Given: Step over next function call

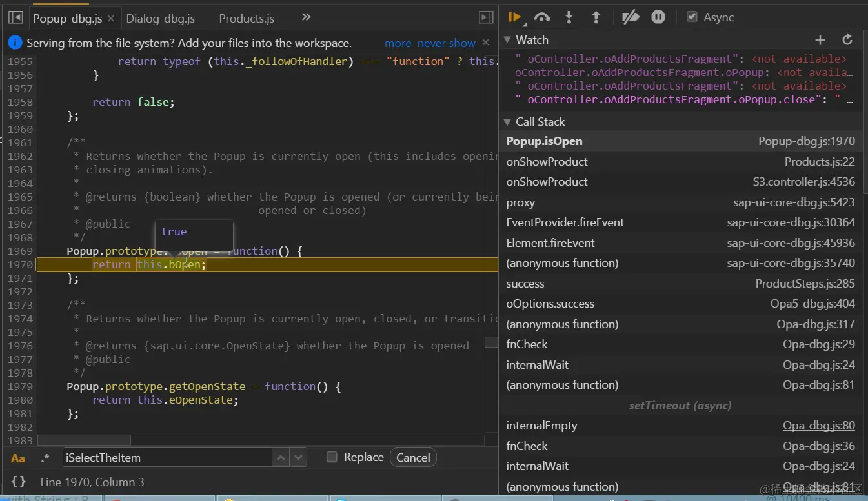Looking at the screenshot, I should (542, 17).
